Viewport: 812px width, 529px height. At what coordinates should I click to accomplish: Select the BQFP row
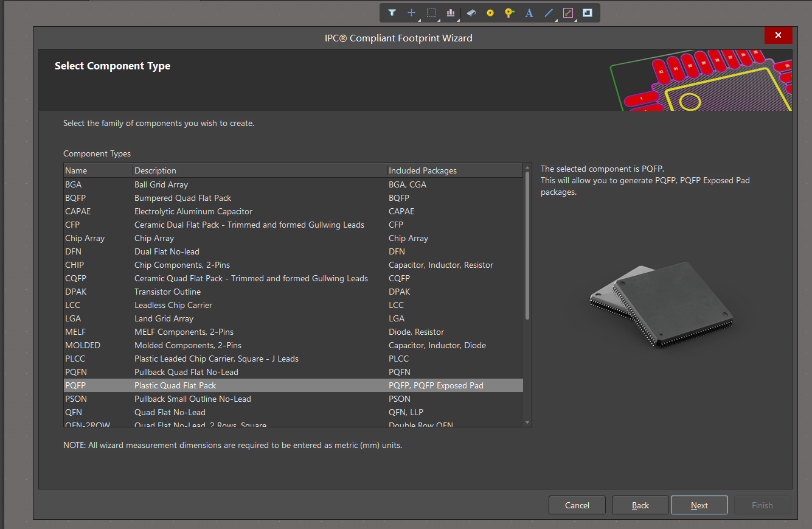click(x=293, y=198)
